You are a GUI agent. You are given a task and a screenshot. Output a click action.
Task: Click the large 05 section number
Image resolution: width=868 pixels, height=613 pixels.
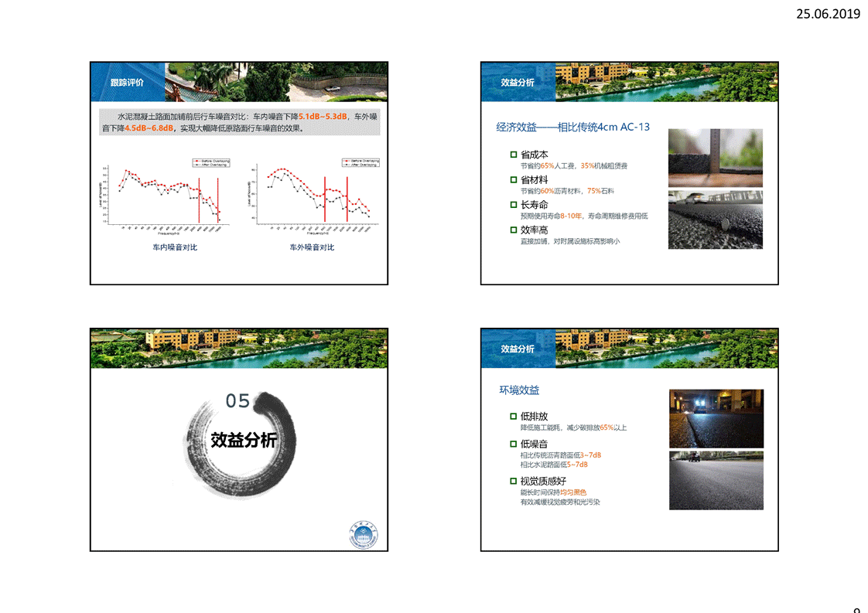click(238, 400)
